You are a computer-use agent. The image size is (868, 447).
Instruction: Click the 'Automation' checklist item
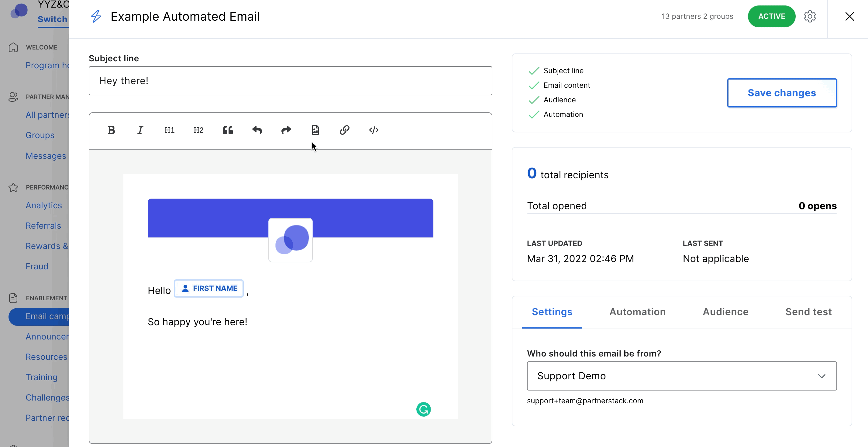(x=563, y=114)
